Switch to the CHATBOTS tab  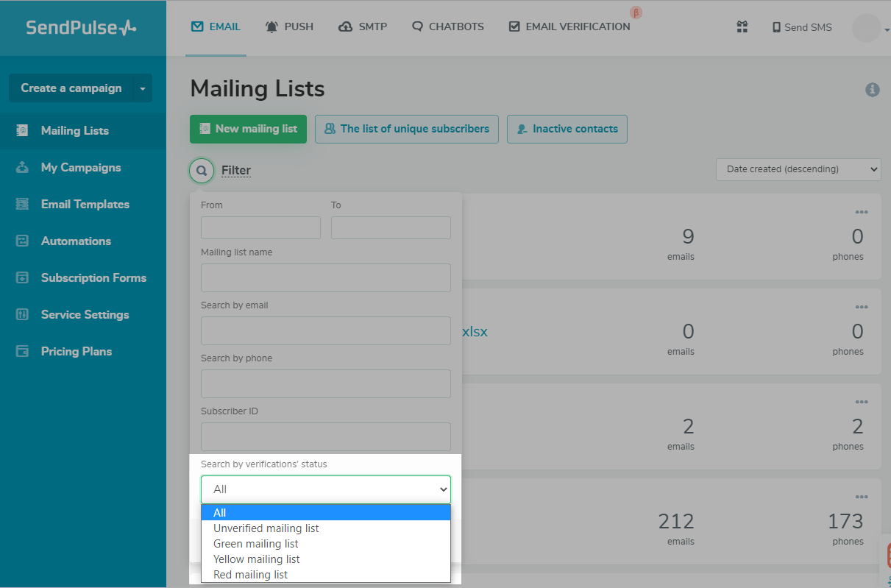point(448,27)
